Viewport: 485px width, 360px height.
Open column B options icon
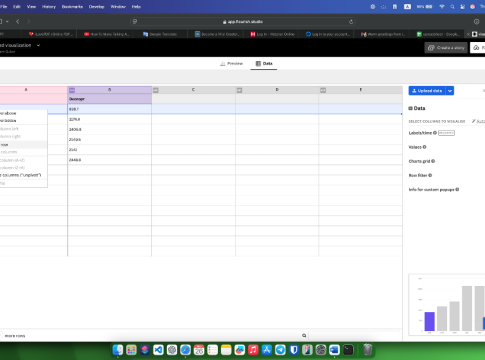[x=72, y=90]
